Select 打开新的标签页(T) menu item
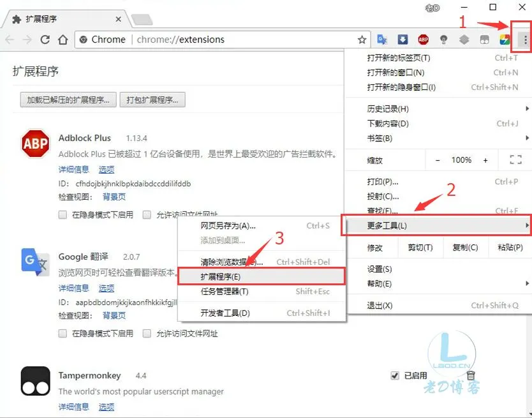532x418 pixels. coord(438,57)
